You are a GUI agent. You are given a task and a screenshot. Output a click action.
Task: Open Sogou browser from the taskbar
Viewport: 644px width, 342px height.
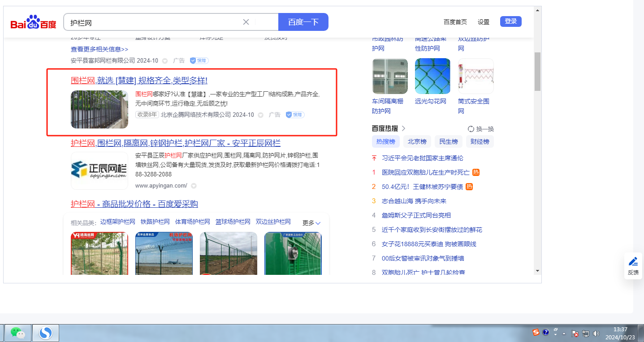pos(46,333)
